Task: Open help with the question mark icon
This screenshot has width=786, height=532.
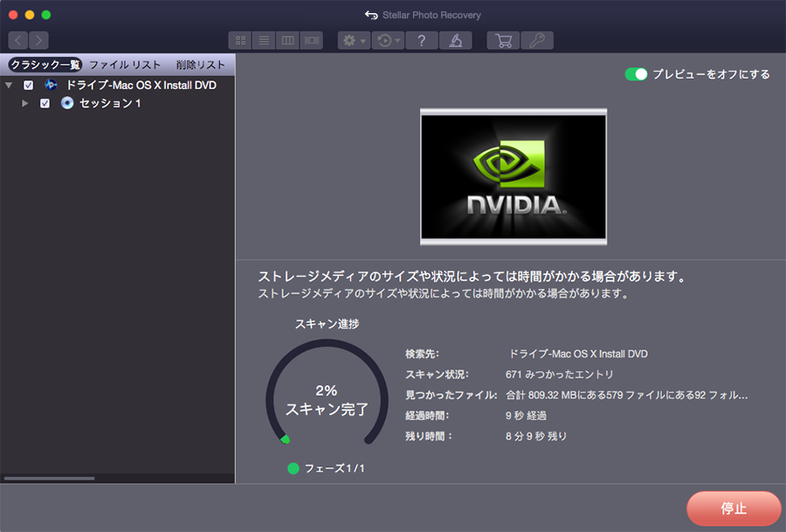Action: 422,40
